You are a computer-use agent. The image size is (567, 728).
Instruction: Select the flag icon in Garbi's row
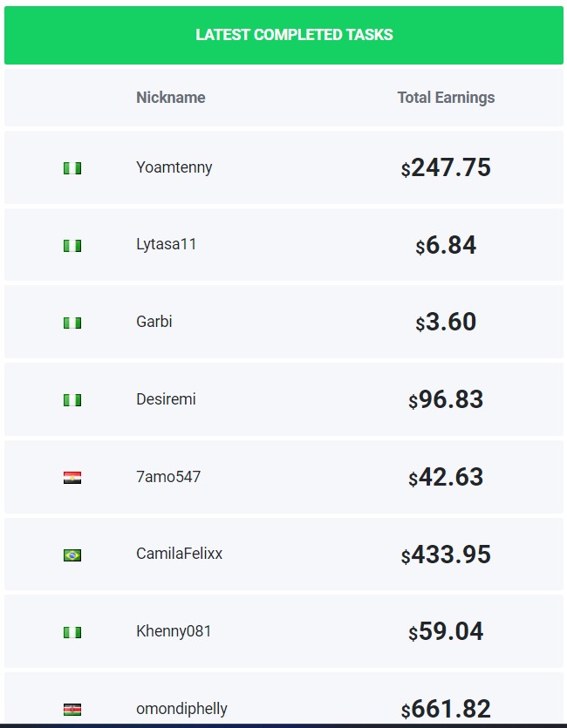[72, 323]
